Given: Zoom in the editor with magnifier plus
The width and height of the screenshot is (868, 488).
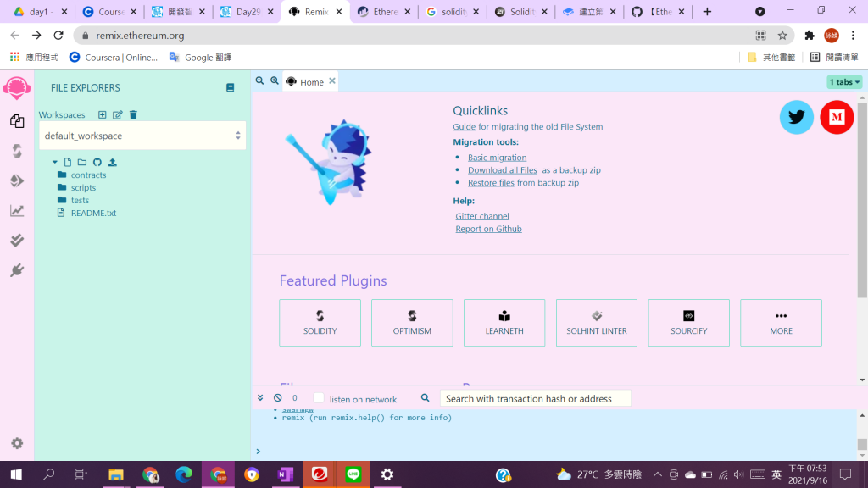Looking at the screenshot, I should coord(275,80).
